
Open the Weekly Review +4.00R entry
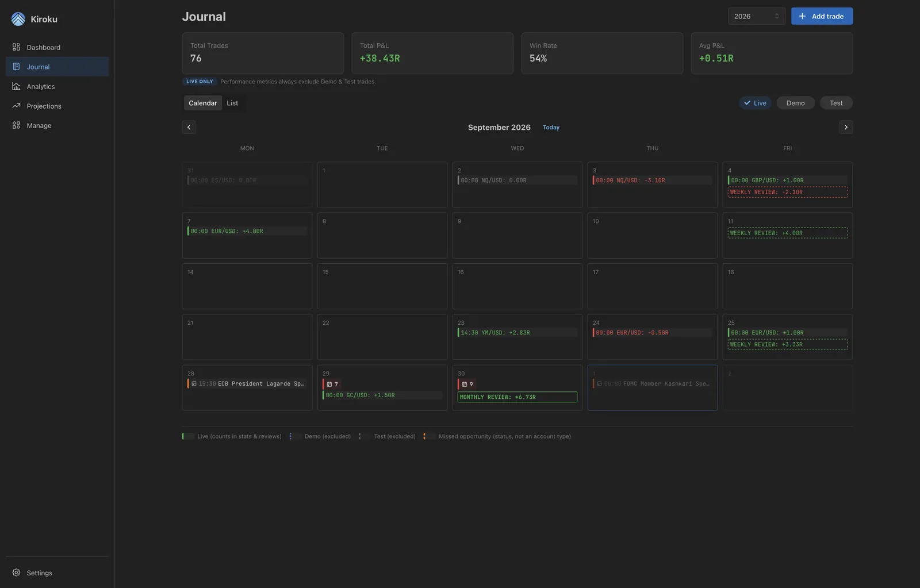788,233
